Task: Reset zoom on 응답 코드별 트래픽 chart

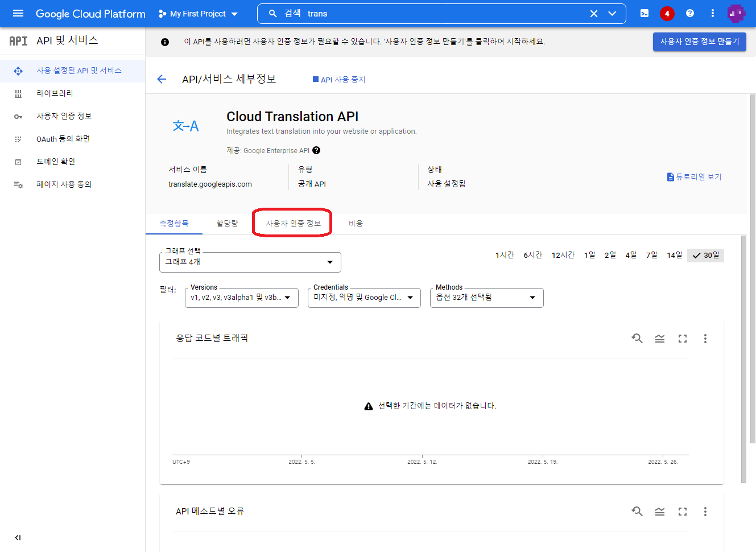Action: pyautogui.click(x=637, y=339)
